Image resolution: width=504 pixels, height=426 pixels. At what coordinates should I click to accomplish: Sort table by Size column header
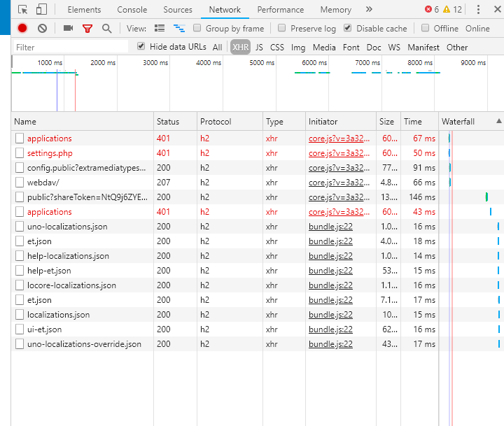click(388, 122)
